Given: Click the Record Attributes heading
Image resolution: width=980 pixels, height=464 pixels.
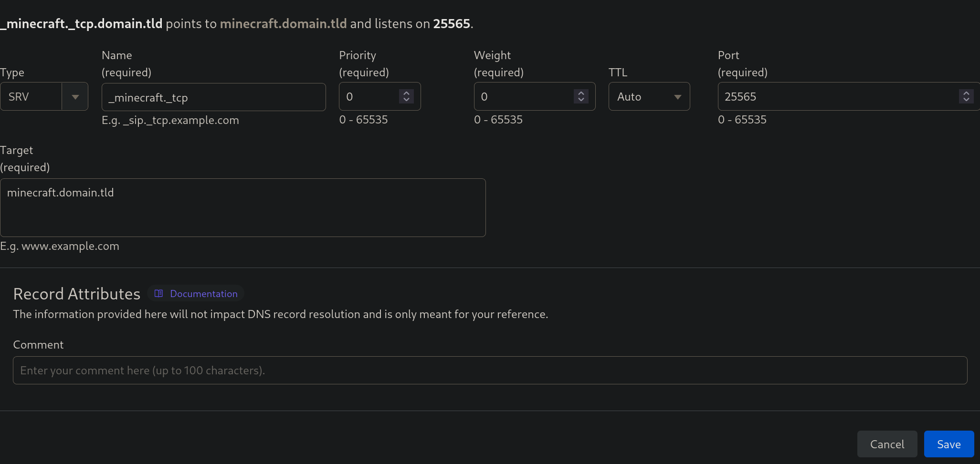Looking at the screenshot, I should [x=76, y=294].
